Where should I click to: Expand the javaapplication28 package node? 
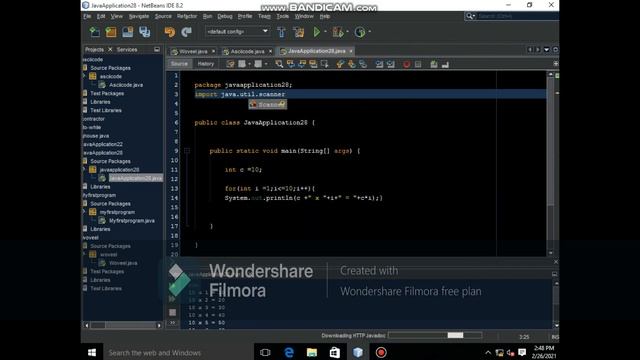[84, 169]
